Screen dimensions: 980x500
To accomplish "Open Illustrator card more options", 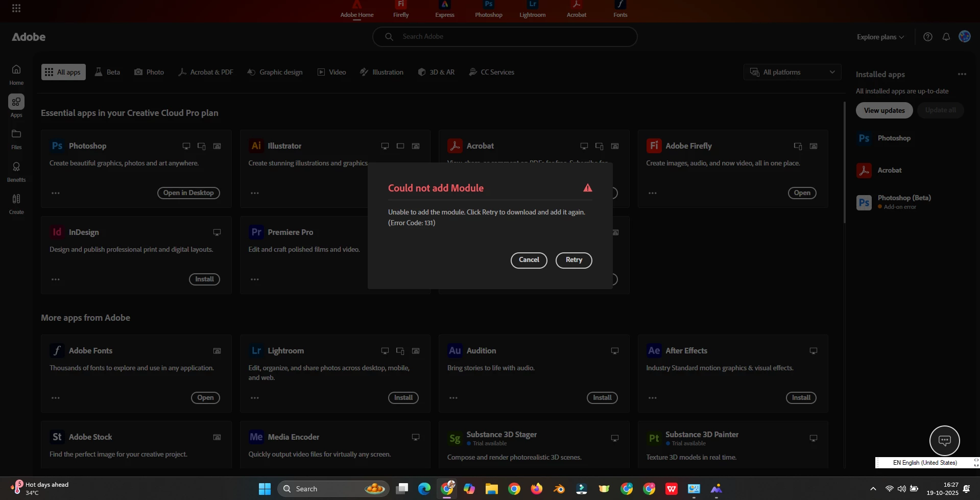I will (x=255, y=193).
